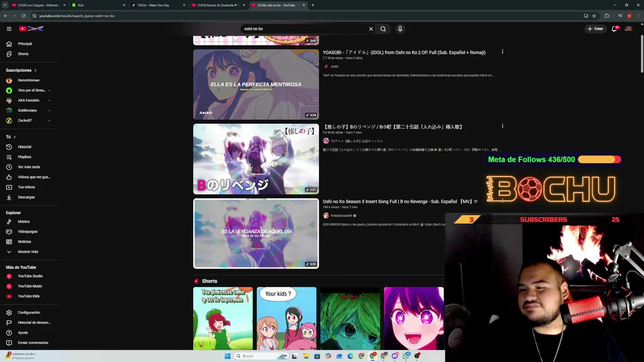
Task: Play the Bのリベンジ video thumbnail
Action: [256, 159]
